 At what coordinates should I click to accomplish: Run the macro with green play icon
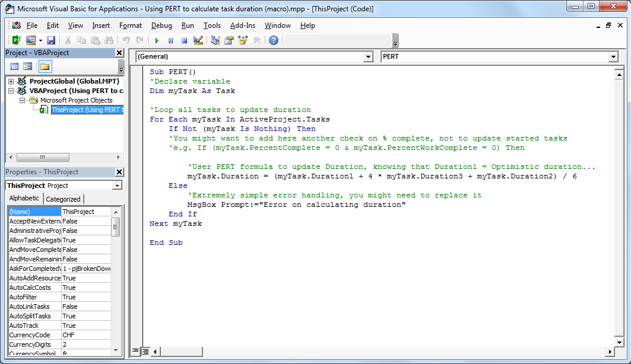coord(157,40)
